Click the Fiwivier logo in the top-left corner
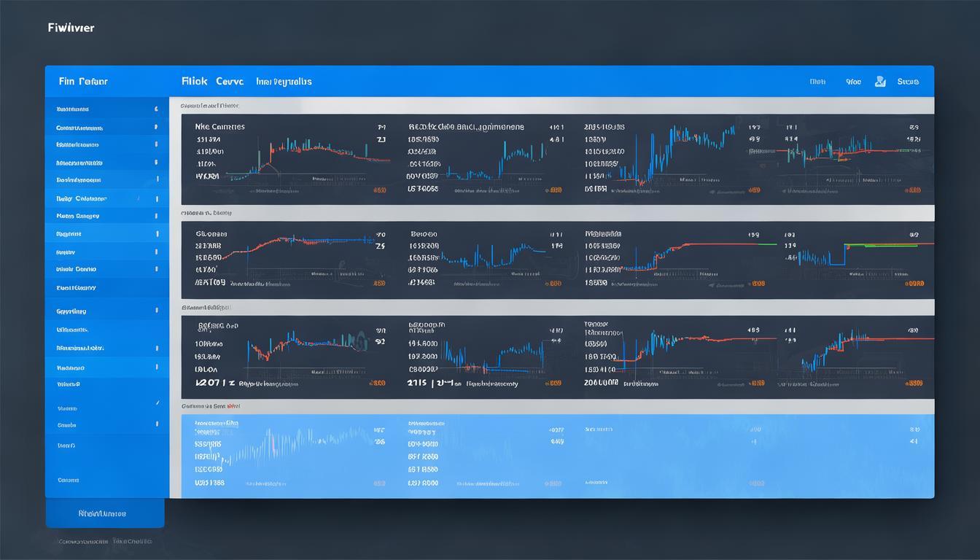Screen dimensions: 980x560 pyautogui.click(x=71, y=28)
